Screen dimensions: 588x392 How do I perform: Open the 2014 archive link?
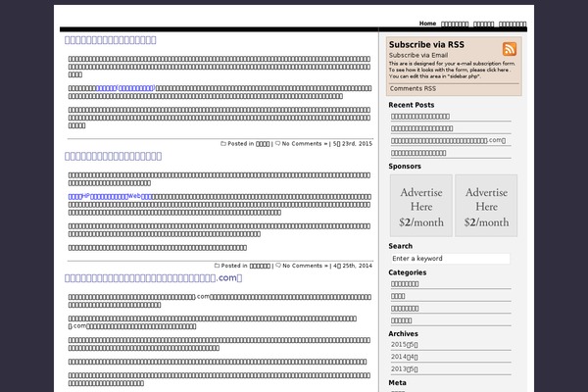[x=404, y=357]
